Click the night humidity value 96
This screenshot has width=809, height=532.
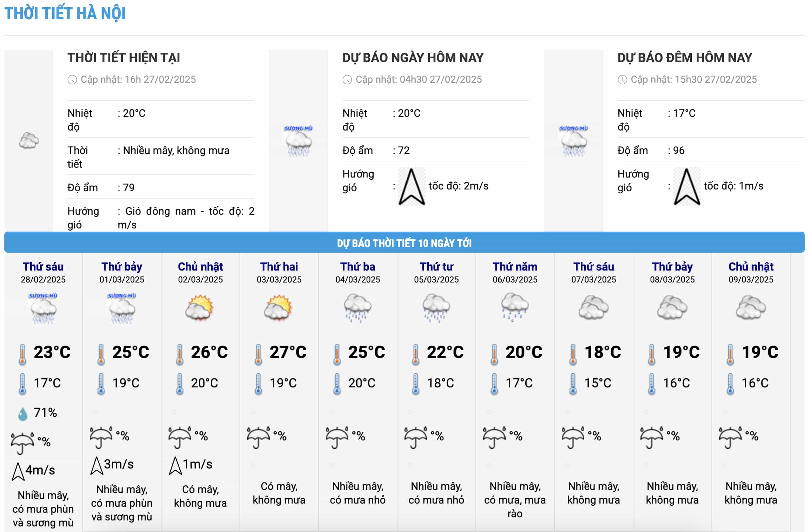679,151
